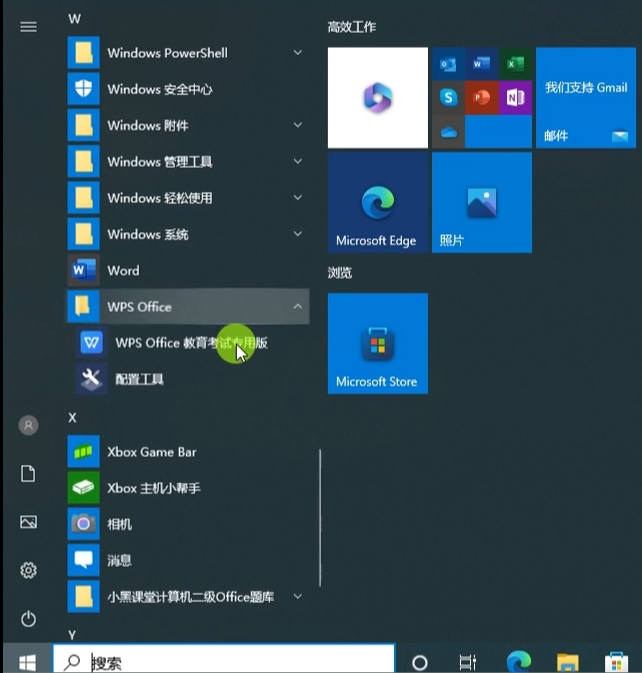Expand the Windows 系统 chevron
Image resolution: width=642 pixels, height=673 pixels.
coord(297,233)
